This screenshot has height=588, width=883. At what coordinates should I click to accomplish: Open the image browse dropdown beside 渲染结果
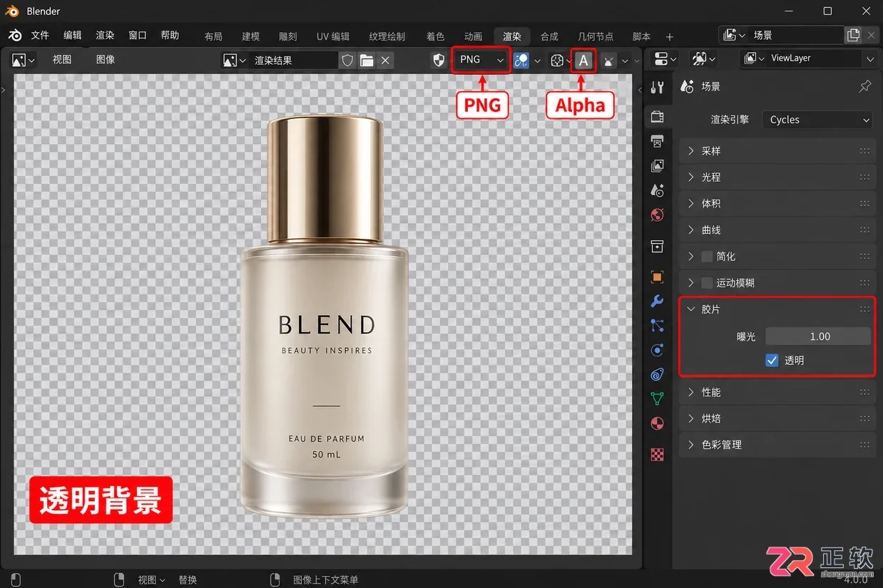pyautogui.click(x=235, y=61)
